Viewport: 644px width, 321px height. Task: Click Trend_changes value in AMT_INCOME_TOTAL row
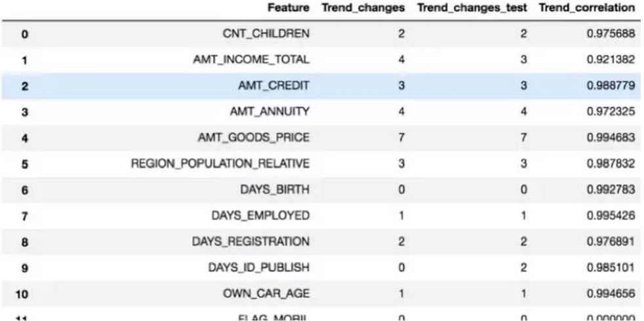coord(401,60)
